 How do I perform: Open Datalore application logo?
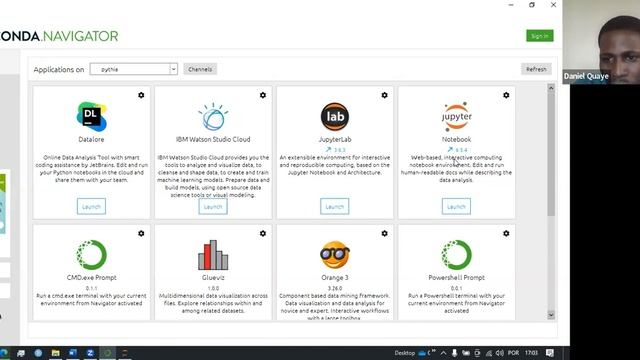pyautogui.click(x=91, y=117)
